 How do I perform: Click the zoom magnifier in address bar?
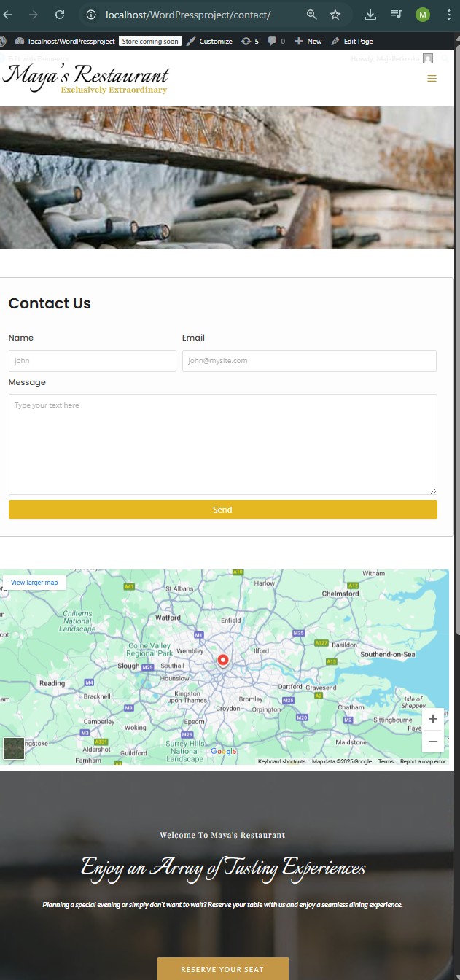(x=312, y=15)
